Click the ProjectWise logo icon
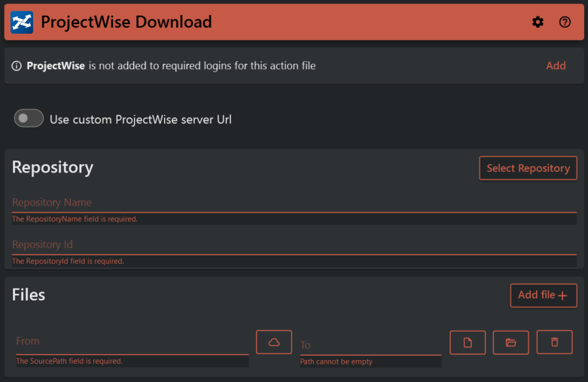The width and height of the screenshot is (588, 382). click(22, 22)
